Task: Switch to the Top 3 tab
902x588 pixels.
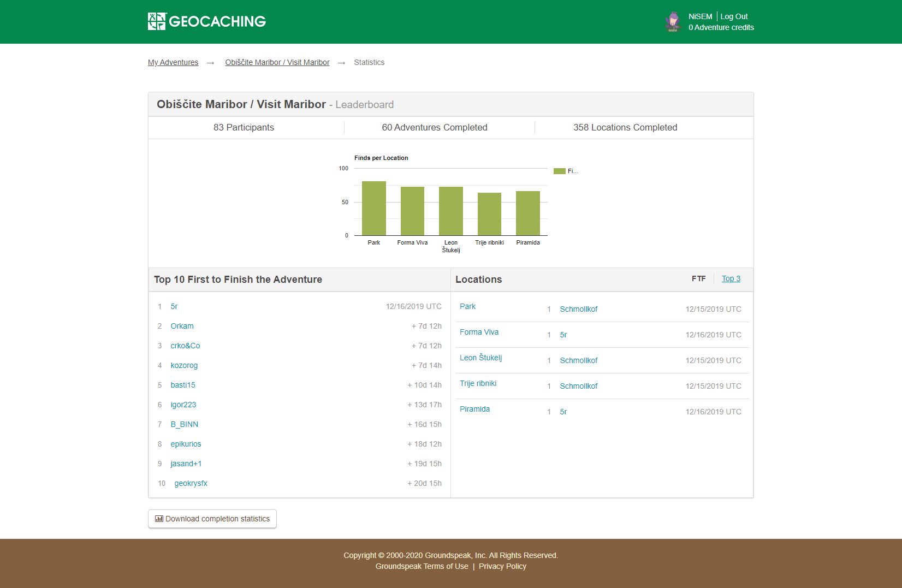Action: click(731, 278)
